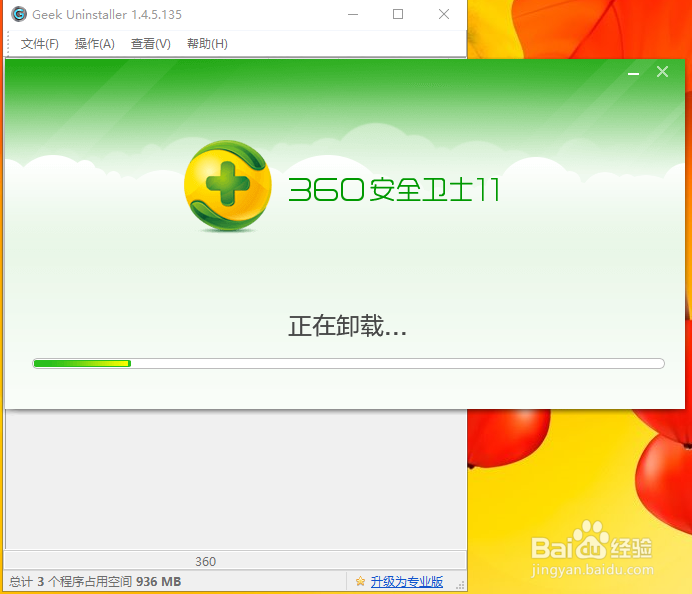Click the star icon beside upgrade link

click(x=360, y=582)
